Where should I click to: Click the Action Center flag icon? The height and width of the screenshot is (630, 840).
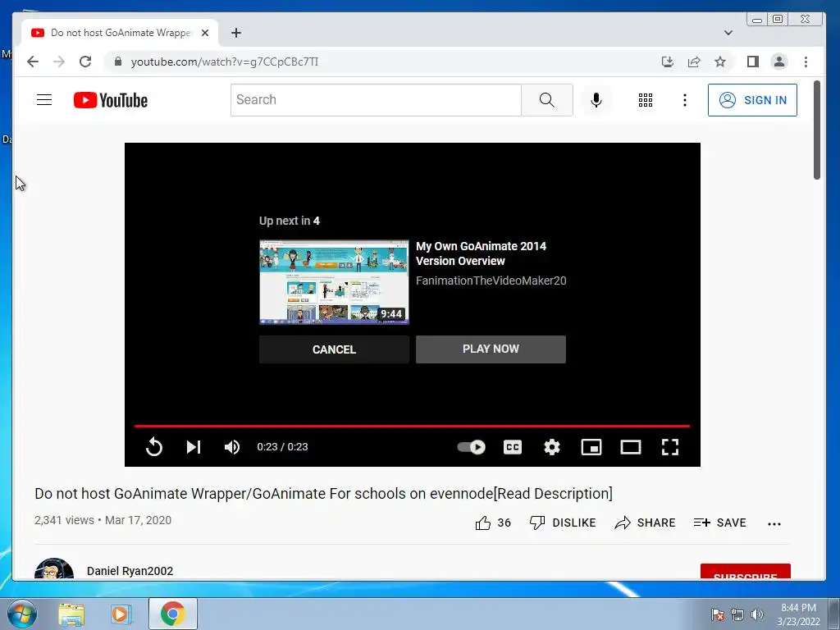[x=717, y=614]
